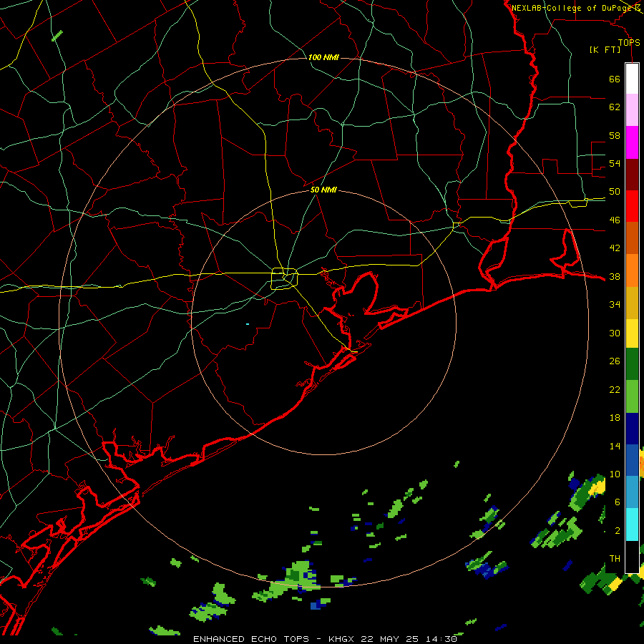Click the navy blue legend color band
The image size is (644, 644).
tap(632, 429)
